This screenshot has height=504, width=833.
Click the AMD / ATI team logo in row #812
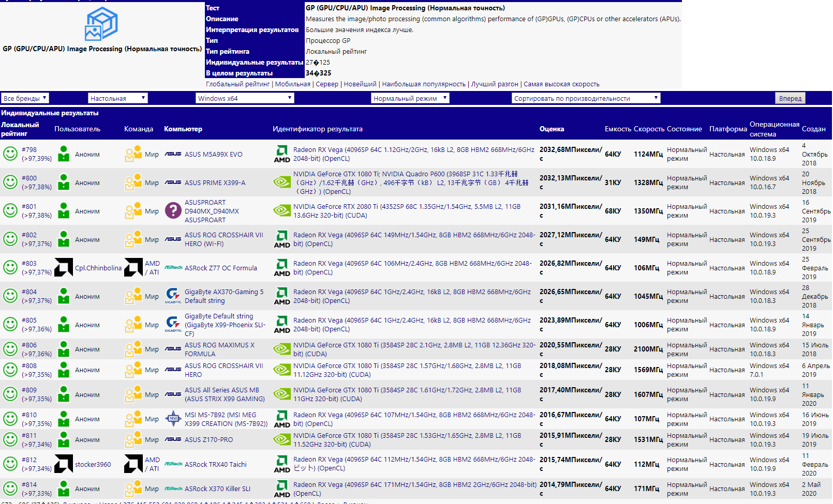coord(133,464)
